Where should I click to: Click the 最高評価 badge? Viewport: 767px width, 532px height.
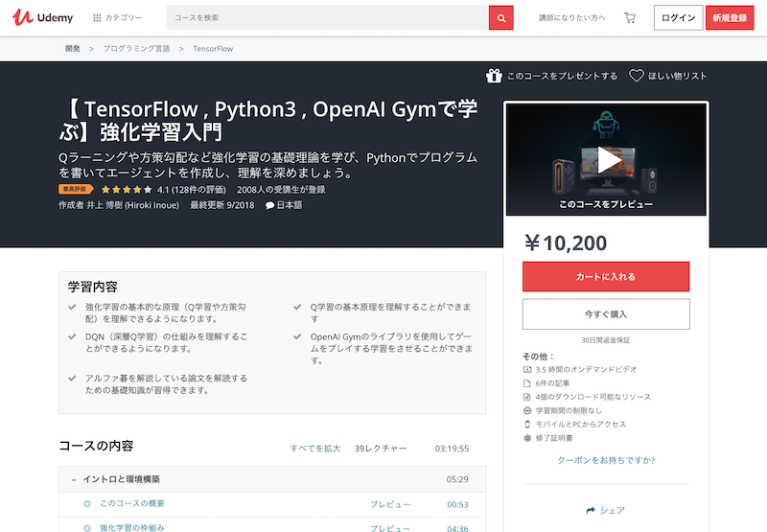[x=76, y=189]
